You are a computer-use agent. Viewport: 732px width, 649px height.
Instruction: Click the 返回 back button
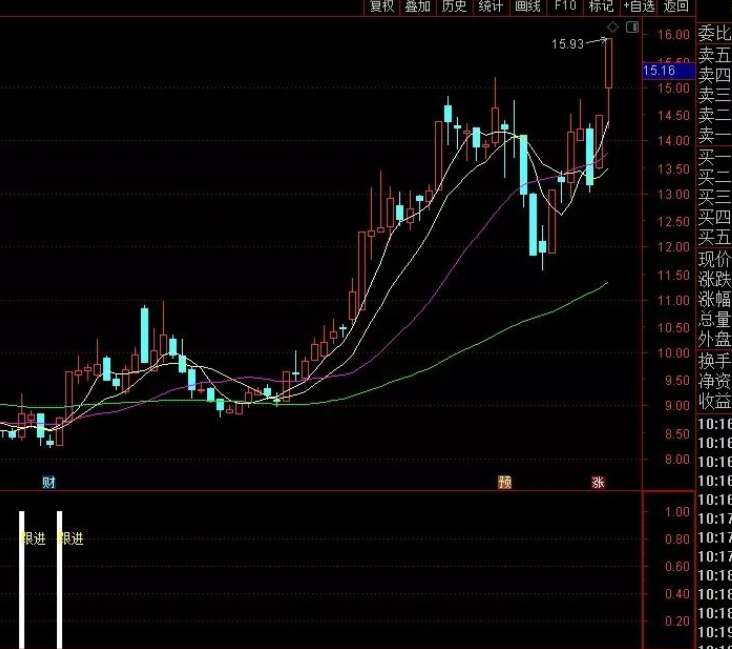coord(676,7)
